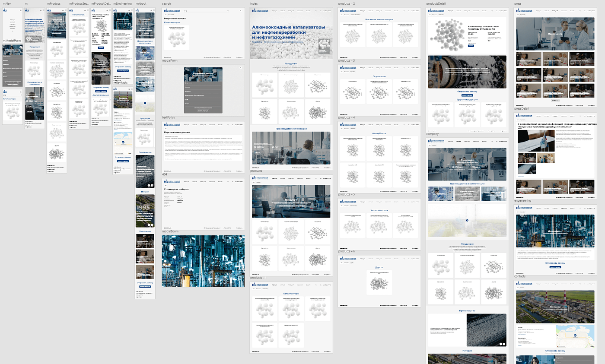Select the products – 2 frame label

tap(347, 3)
